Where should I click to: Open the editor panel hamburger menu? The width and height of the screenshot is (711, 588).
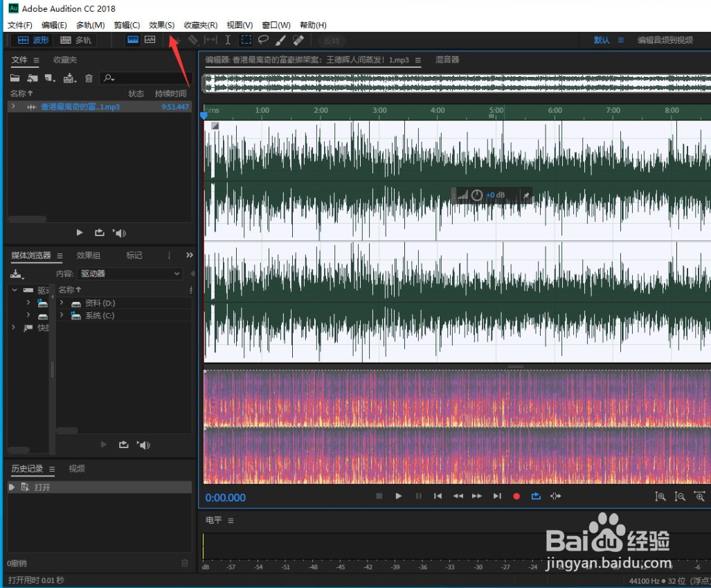pyautogui.click(x=417, y=60)
